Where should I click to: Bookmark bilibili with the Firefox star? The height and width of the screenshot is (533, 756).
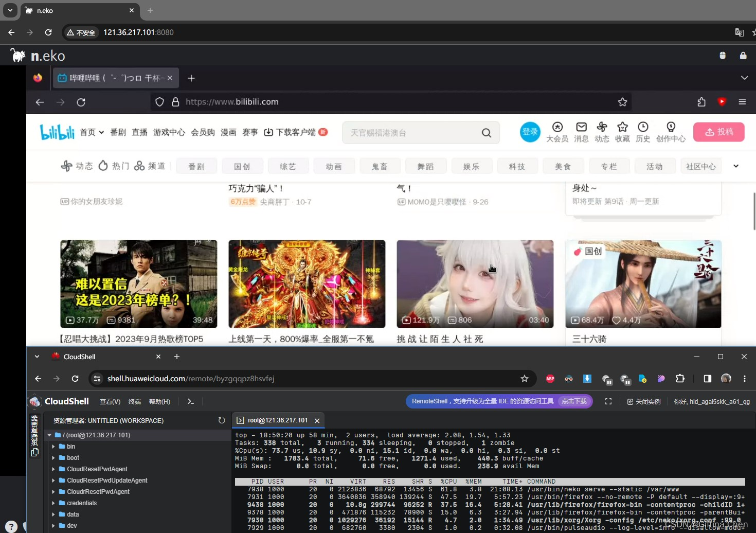coord(622,102)
